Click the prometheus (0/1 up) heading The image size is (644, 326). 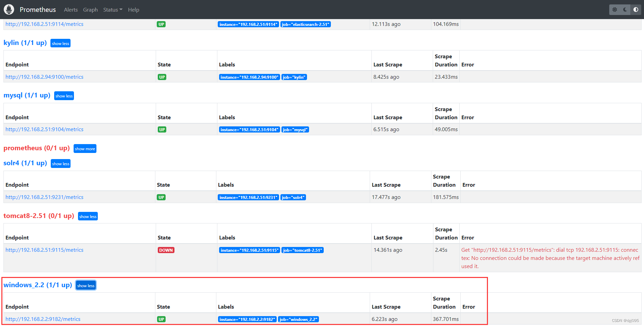click(x=36, y=148)
